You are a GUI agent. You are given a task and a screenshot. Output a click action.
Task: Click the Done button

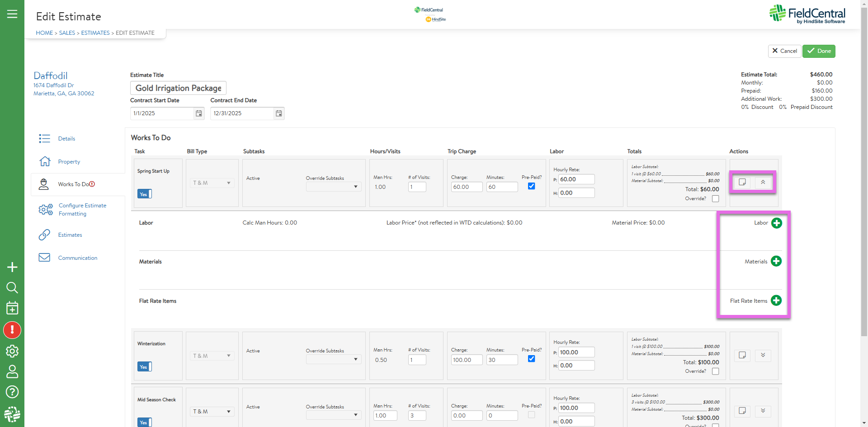point(819,51)
